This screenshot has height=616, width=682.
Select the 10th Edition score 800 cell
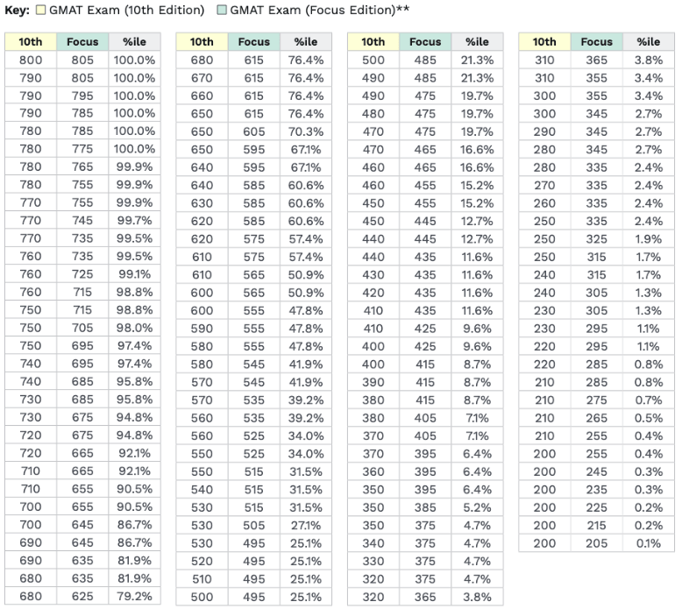click(30, 60)
